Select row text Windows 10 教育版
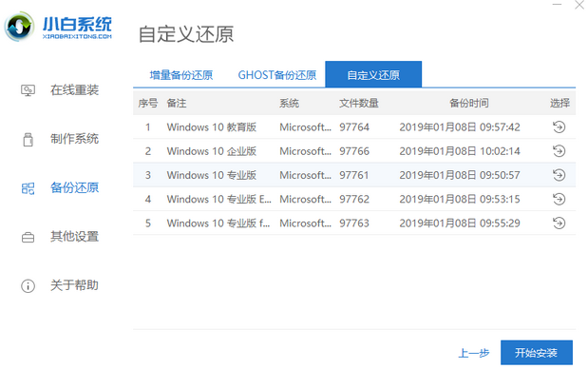The width and height of the screenshot is (588, 369). coord(212,127)
